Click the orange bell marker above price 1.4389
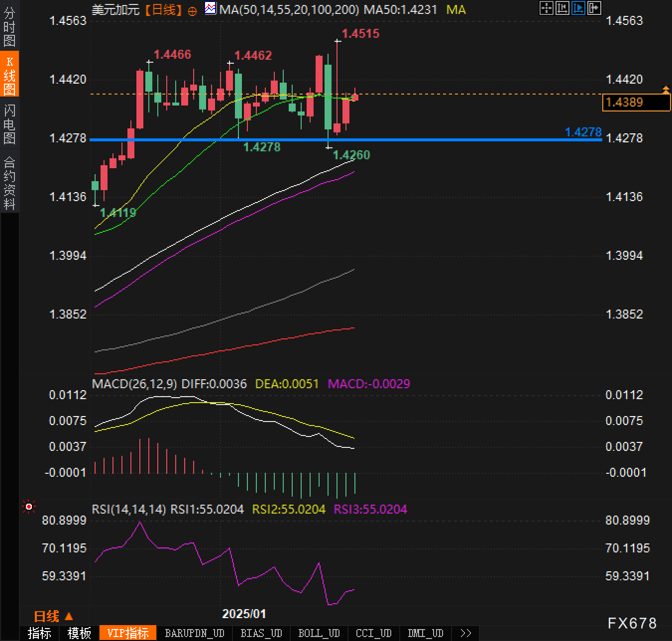 [666, 90]
